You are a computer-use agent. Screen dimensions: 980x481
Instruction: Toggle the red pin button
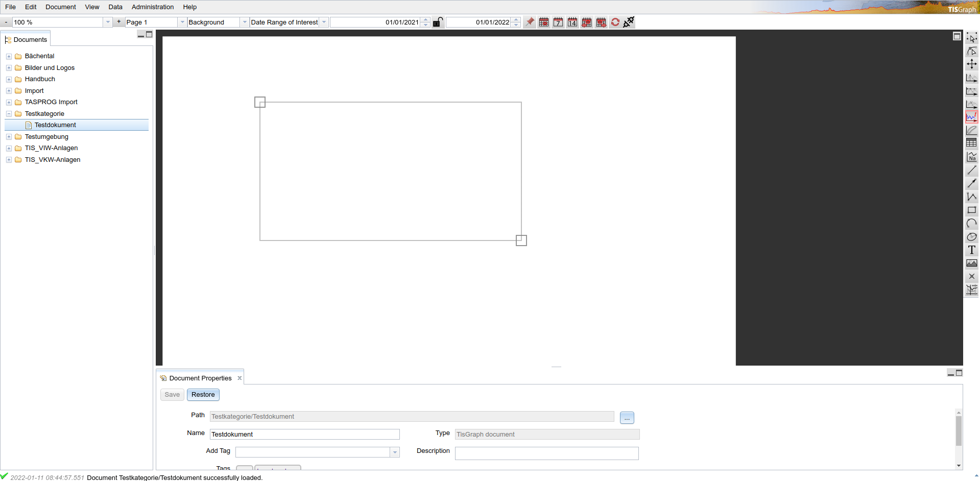530,22
